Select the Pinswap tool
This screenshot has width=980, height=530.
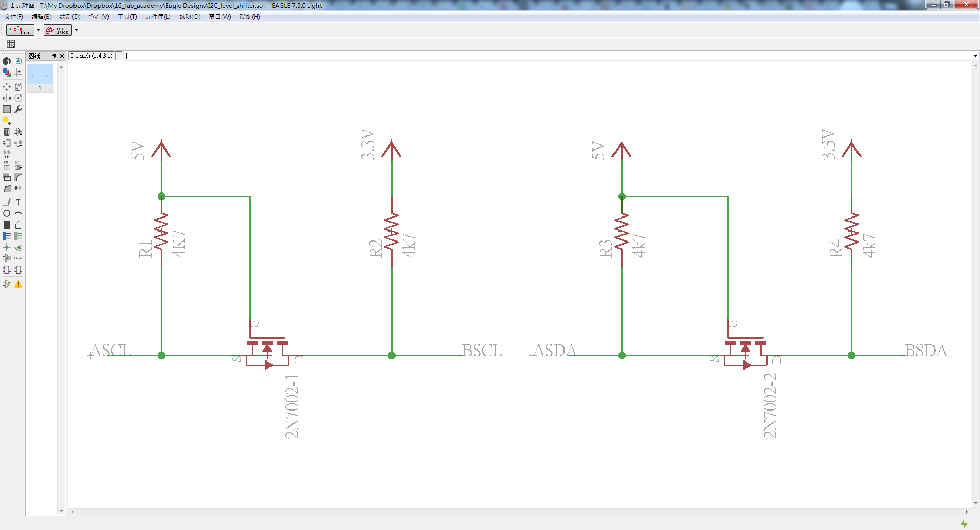pyautogui.click(x=7, y=143)
